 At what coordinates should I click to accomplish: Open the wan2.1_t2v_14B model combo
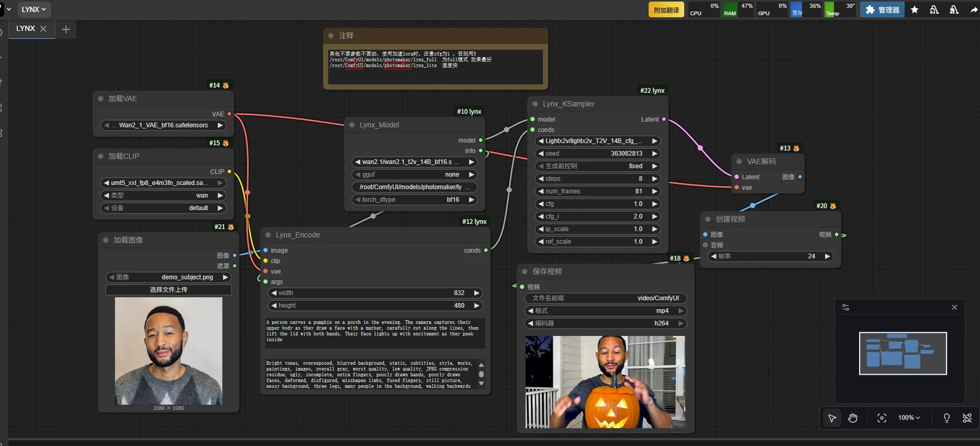click(415, 162)
